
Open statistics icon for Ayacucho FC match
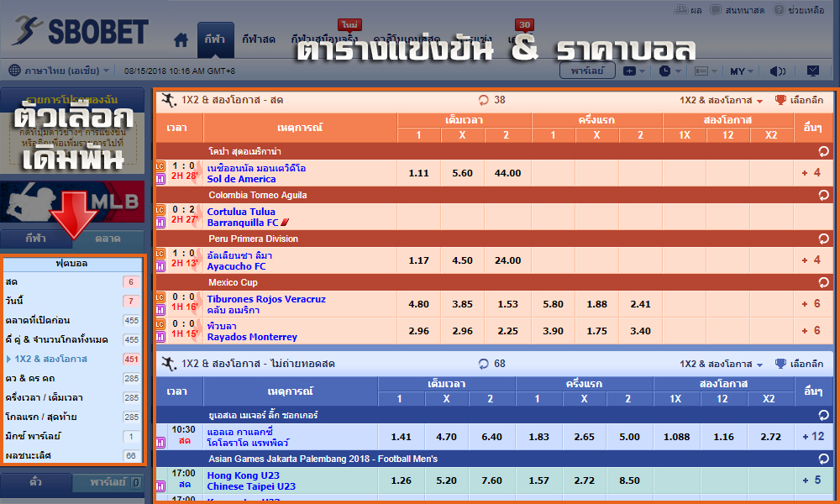pos(160,266)
